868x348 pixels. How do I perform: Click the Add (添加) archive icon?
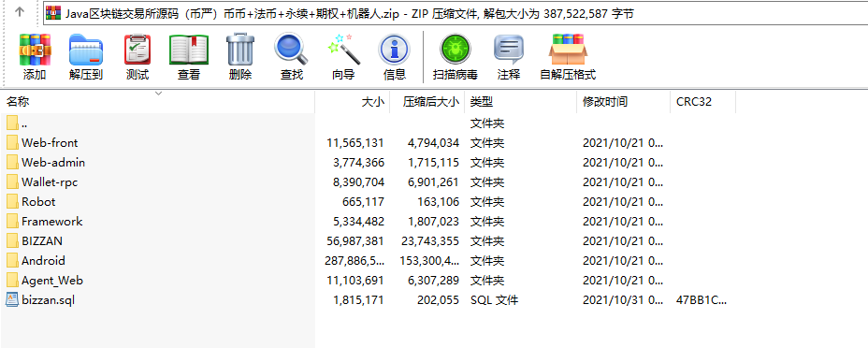point(35,57)
